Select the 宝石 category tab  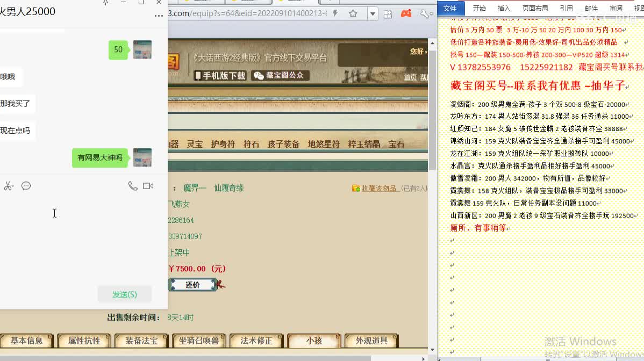tap(396, 144)
